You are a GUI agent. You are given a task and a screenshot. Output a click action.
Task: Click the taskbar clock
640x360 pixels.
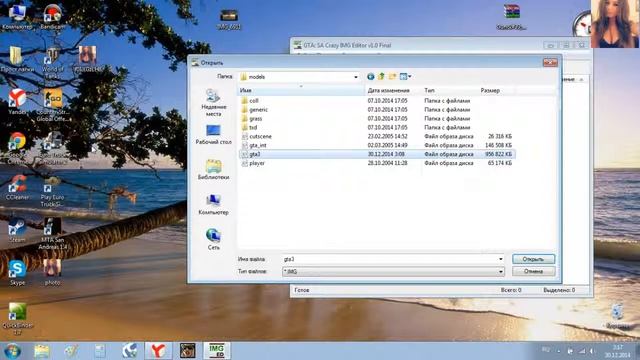(x=617, y=351)
